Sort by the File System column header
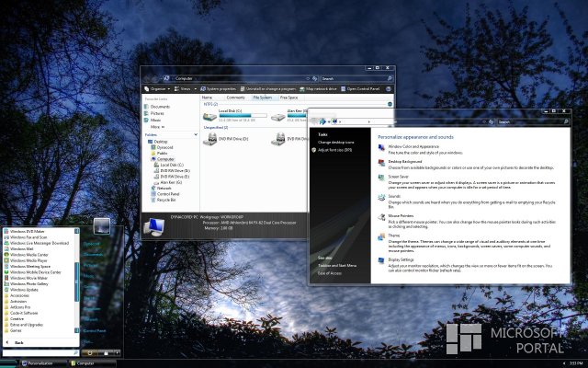Image resolution: width=588 pixels, height=368 pixels. (x=265, y=98)
